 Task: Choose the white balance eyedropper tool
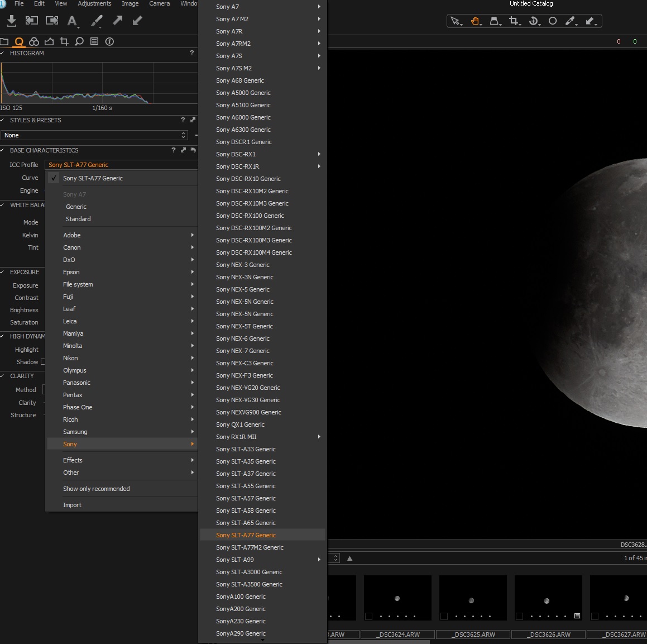coord(570,21)
